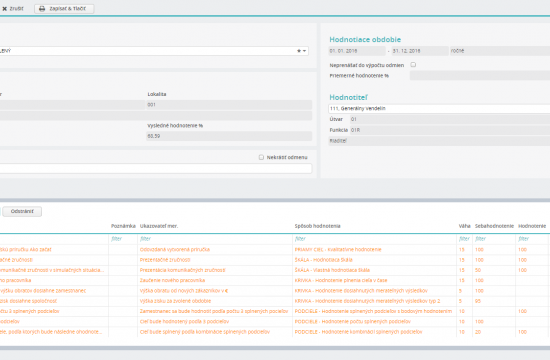
Task: Sort by the Sebahodnotenie column header
Action: click(494, 226)
